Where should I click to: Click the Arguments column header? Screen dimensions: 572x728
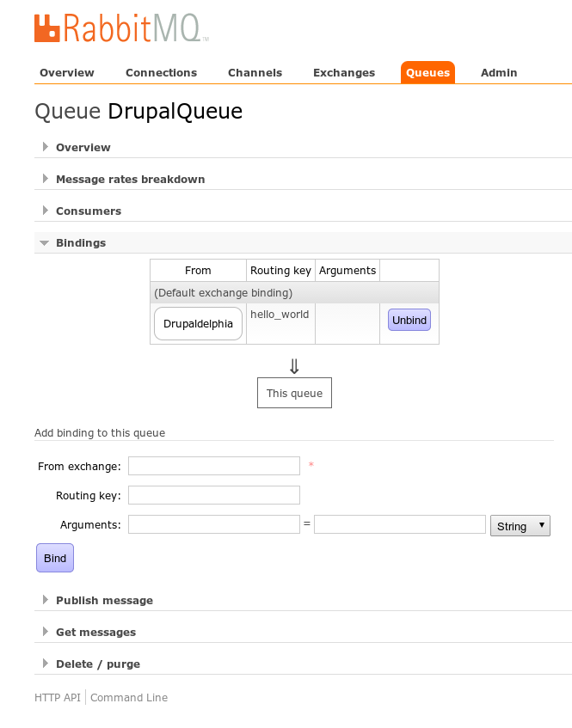(348, 270)
